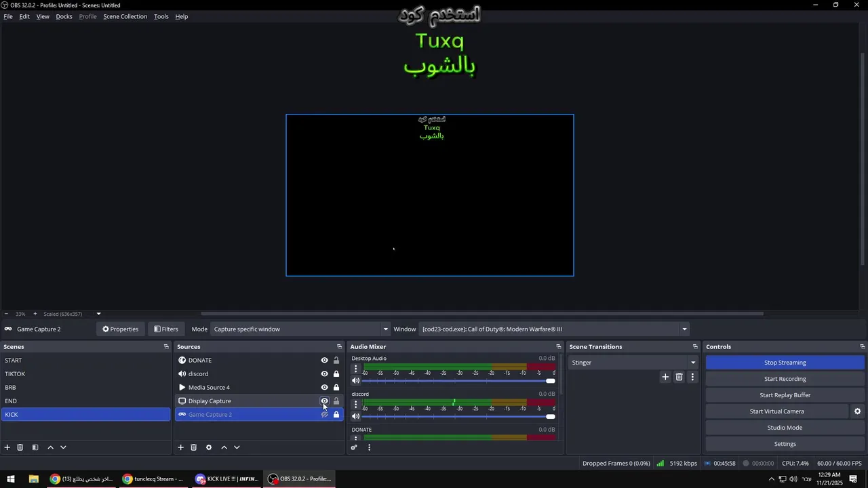Unlock the Game Capture 2 source
The height and width of the screenshot is (488, 868).
coord(336,415)
